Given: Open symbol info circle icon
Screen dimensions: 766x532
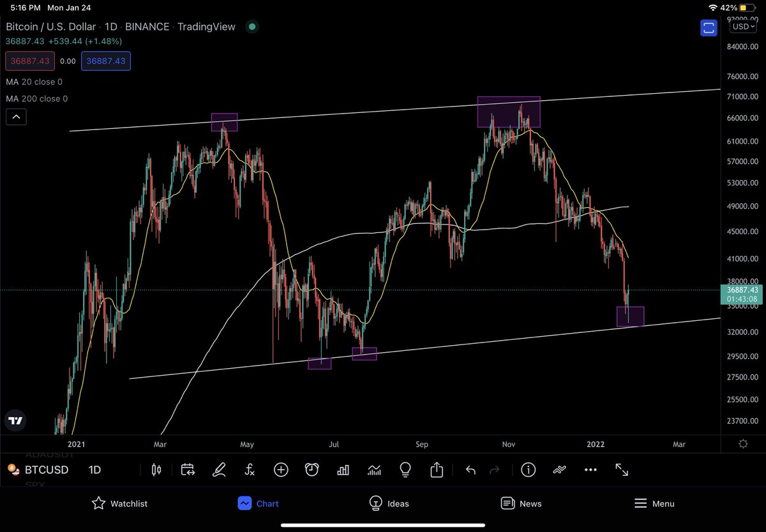Looking at the screenshot, I should 528,470.
